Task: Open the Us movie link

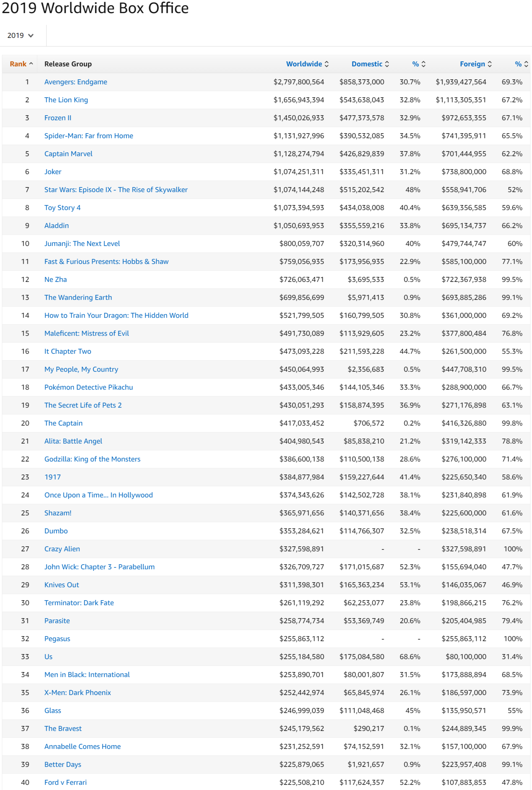Action: coord(49,657)
